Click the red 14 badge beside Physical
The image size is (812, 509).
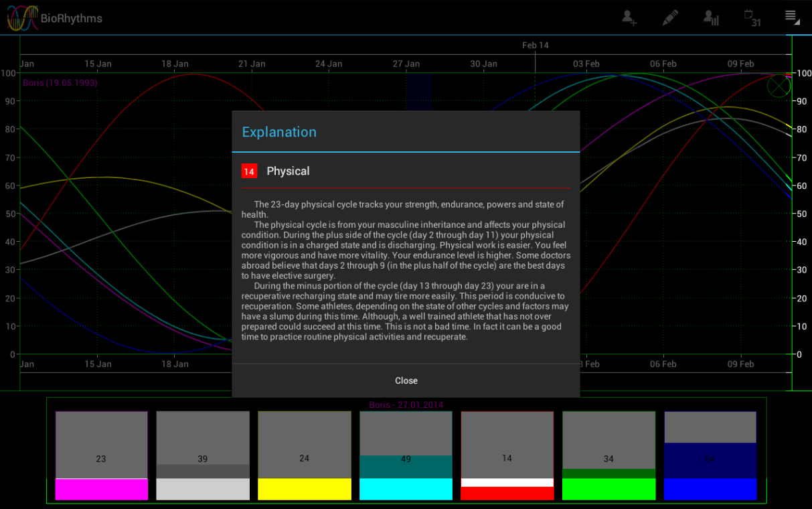click(249, 171)
